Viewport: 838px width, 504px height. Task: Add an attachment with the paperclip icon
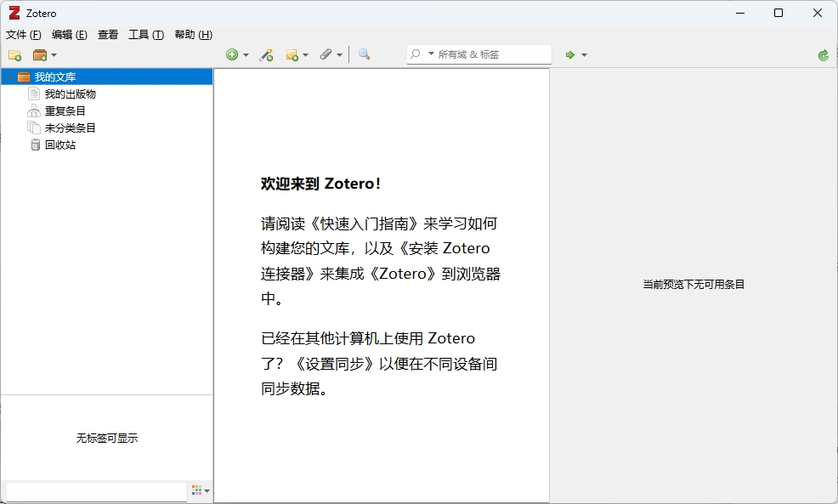(x=326, y=54)
